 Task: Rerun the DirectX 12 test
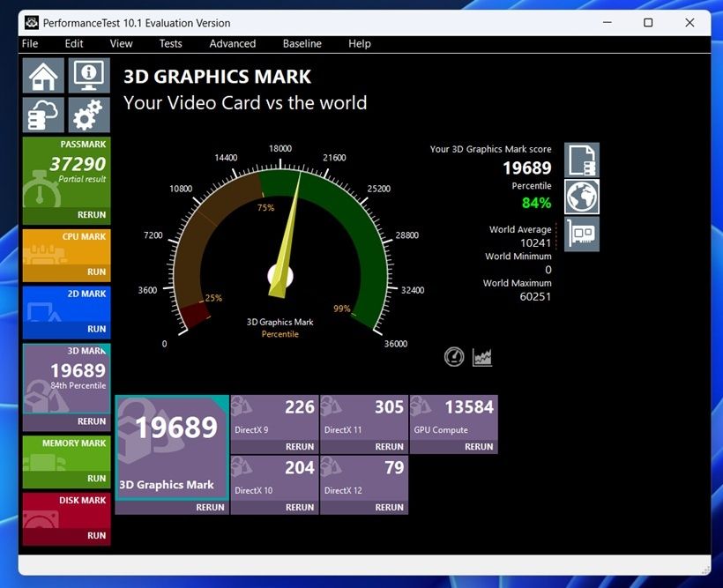click(x=389, y=507)
